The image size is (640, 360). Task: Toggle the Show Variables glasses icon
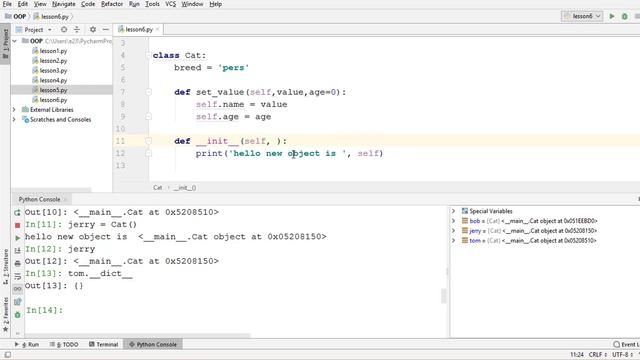point(17,289)
